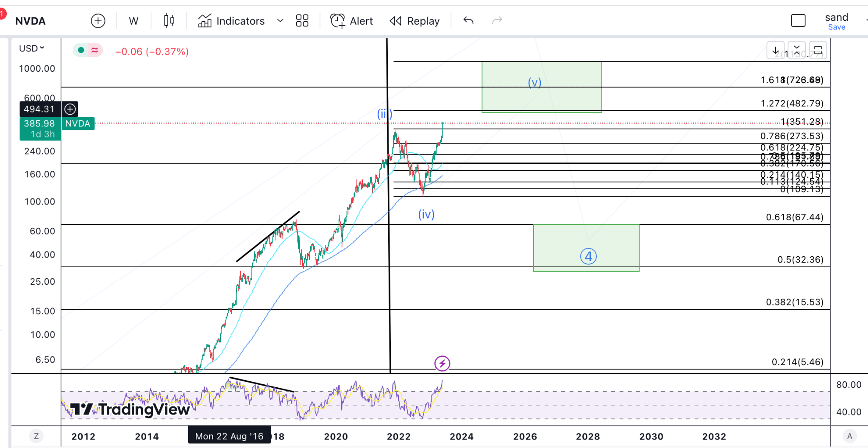Open the USD currency dropdown
The image size is (868, 448).
(32, 48)
